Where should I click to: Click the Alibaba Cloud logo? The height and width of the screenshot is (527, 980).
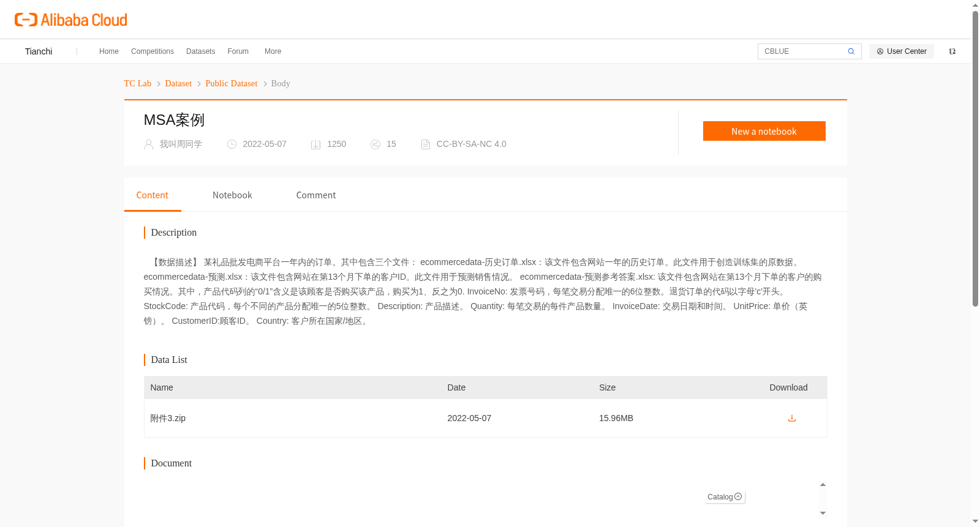coord(71,20)
